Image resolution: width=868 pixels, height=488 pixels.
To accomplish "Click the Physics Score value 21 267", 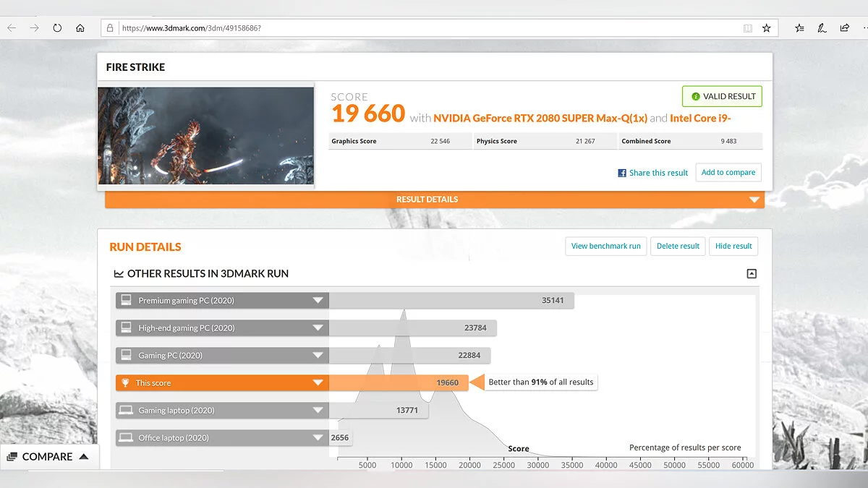I will 585,142.
